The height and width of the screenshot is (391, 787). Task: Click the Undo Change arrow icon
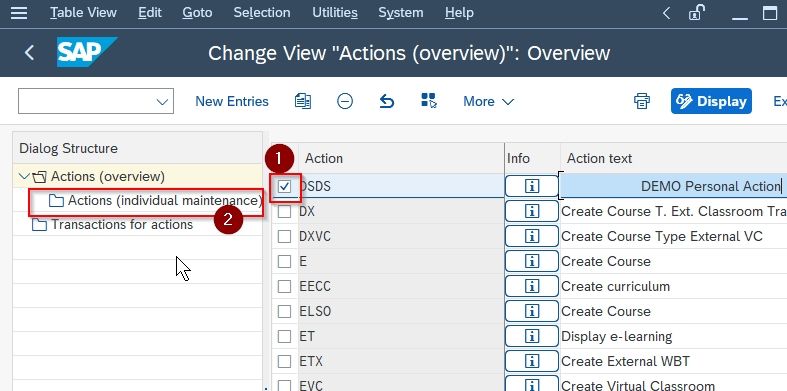tap(386, 101)
